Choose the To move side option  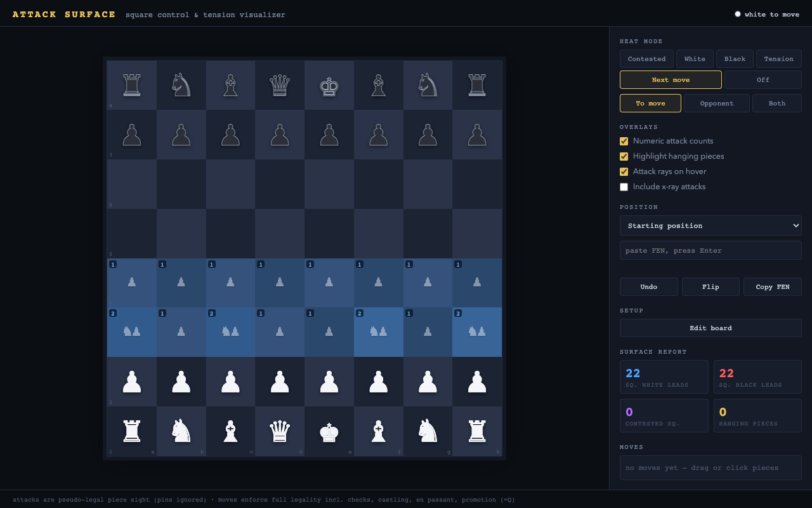650,104
